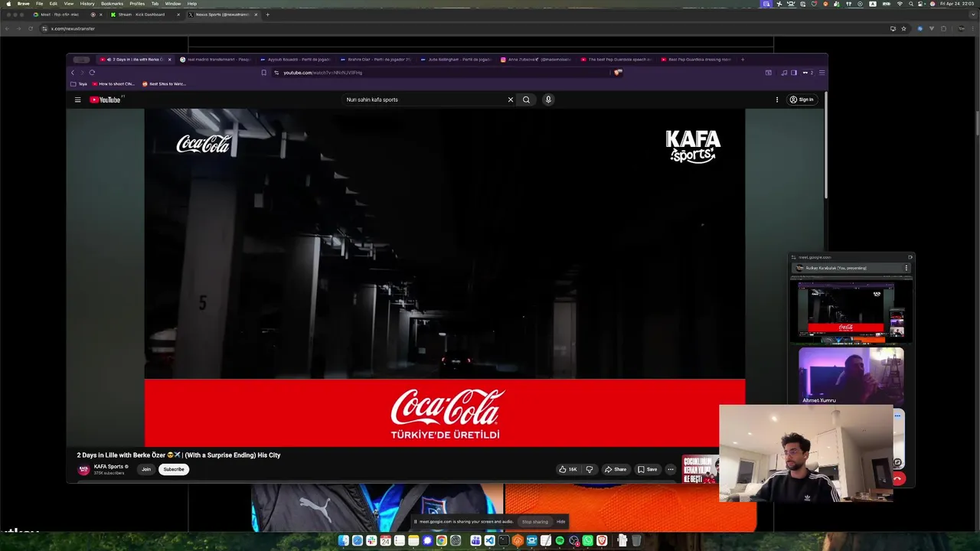Sign in to YouTube
980x551 pixels.
pos(802,99)
